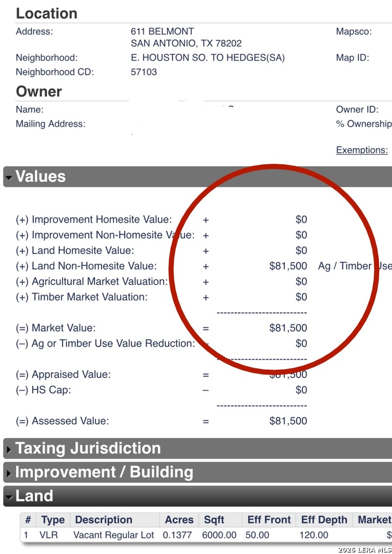
Task: Select the Vacant Regular Lot cell
Action: point(114,535)
